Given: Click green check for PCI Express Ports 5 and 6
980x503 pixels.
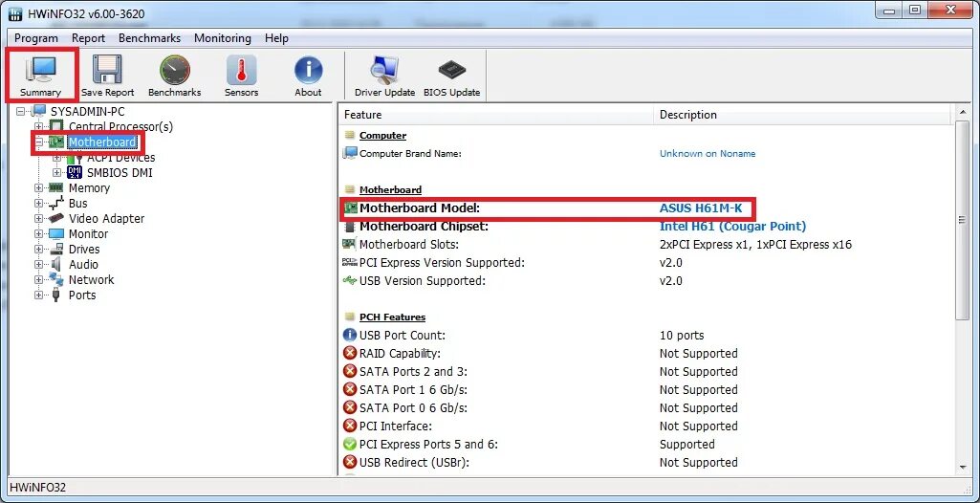Looking at the screenshot, I should (x=350, y=445).
